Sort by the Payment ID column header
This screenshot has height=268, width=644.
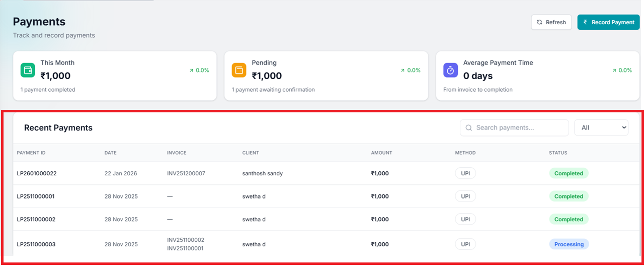pyautogui.click(x=31, y=153)
